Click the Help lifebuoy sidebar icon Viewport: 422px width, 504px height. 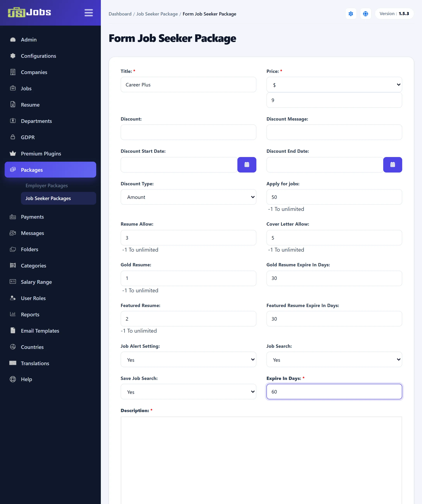click(x=13, y=379)
